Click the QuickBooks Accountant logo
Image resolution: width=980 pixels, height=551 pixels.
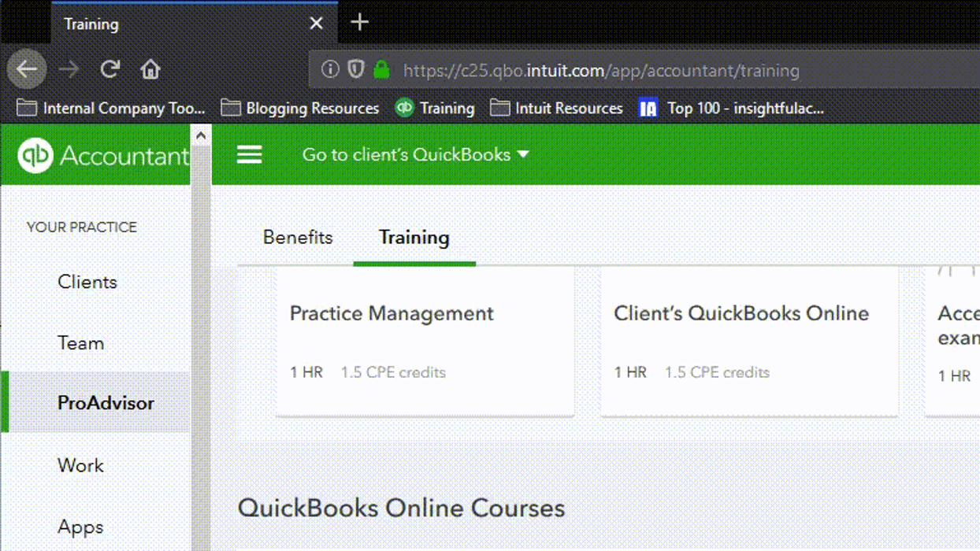tap(103, 155)
